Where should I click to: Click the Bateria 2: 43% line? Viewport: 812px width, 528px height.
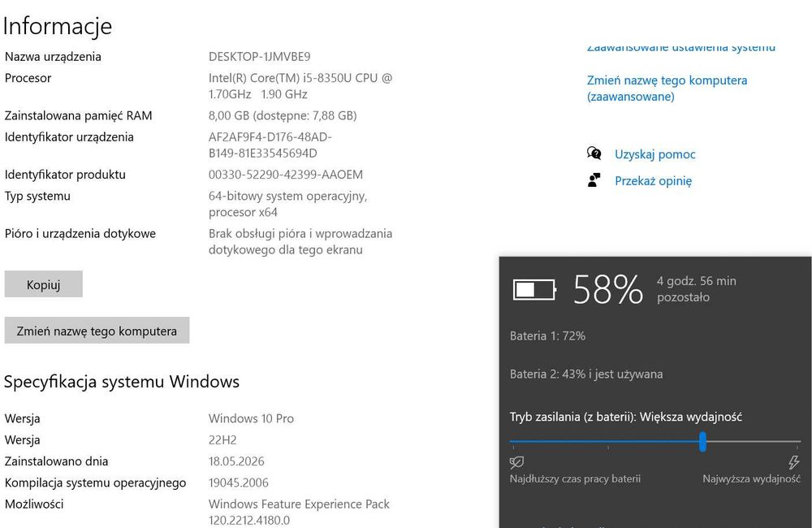tap(586, 374)
